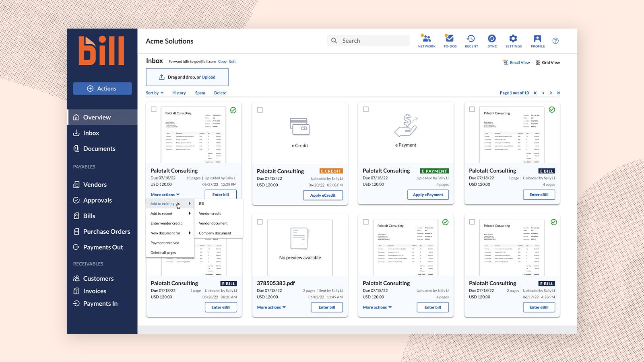Screen dimensions: 644x362
Task: Click the Payments Out arrow icon
Action: point(76,247)
